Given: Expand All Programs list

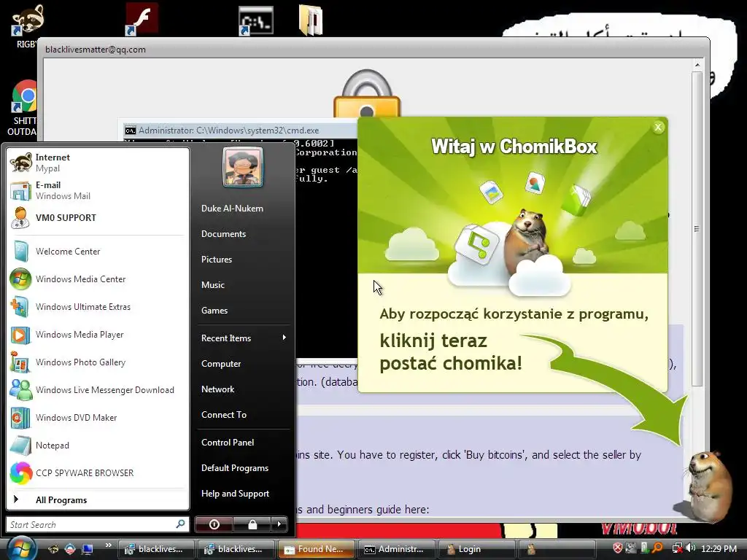Looking at the screenshot, I should point(98,500).
